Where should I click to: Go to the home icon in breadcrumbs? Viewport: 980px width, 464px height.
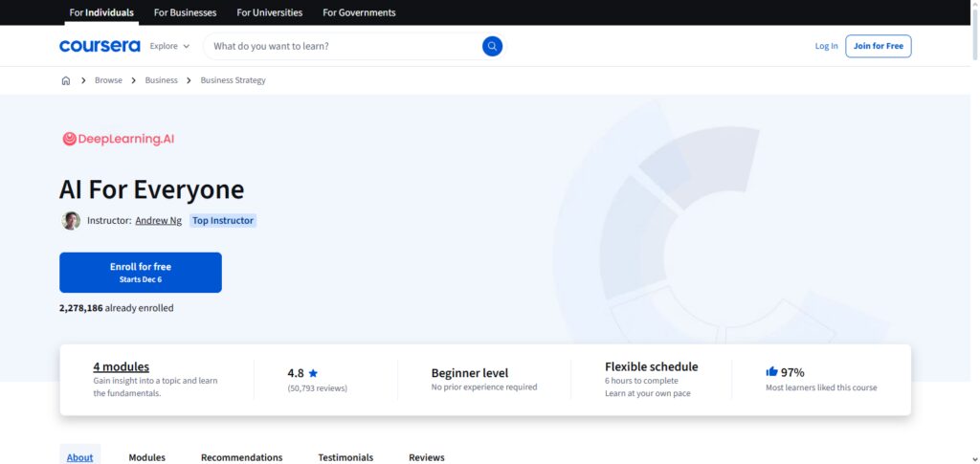(66, 80)
